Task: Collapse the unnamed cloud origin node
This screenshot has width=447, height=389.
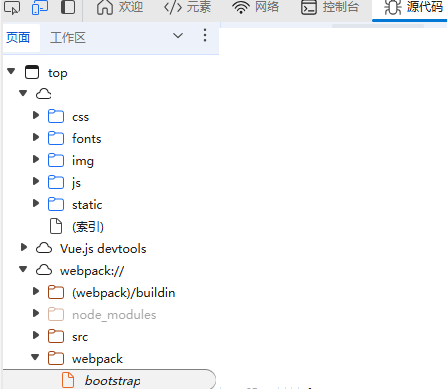Action: (x=23, y=93)
